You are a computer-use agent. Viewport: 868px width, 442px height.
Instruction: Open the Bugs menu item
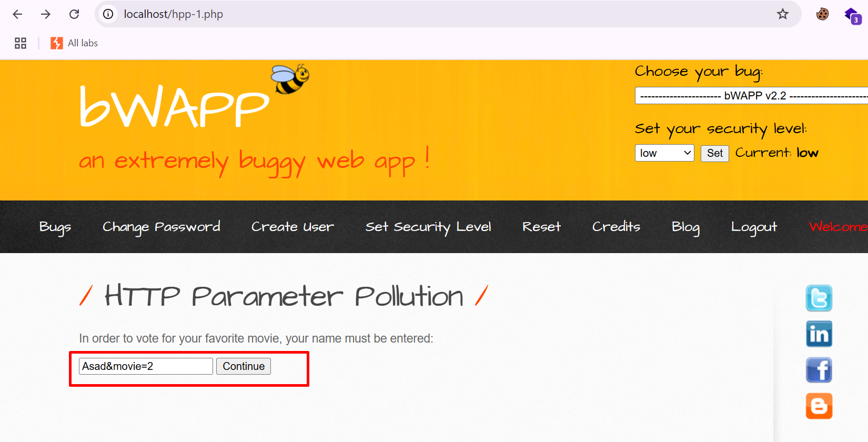(55, 227)
